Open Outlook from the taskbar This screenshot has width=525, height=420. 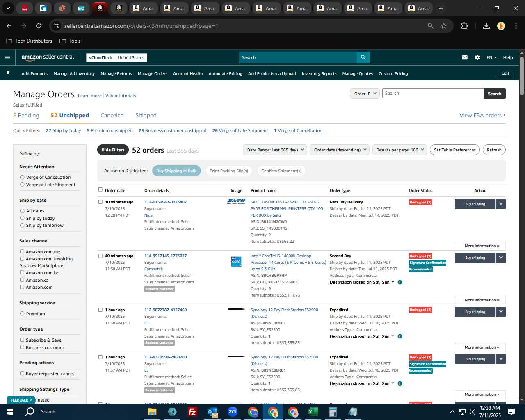point(212,412)
